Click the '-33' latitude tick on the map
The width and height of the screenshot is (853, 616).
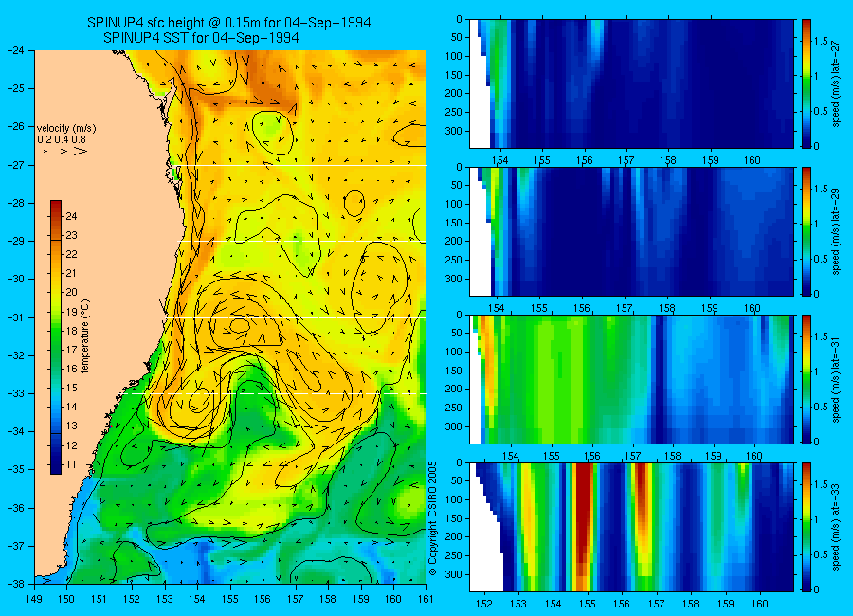pyautogui.click(x=16, y=393)
